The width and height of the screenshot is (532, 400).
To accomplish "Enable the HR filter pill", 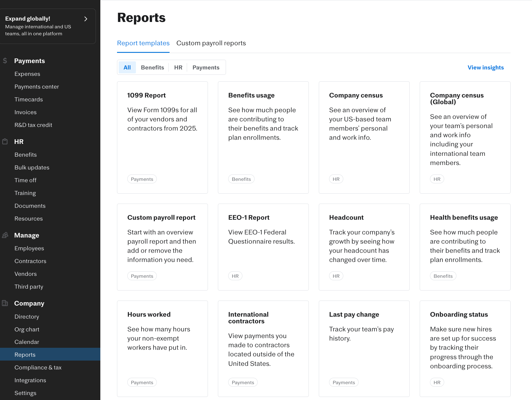I will tap(178, 67).
